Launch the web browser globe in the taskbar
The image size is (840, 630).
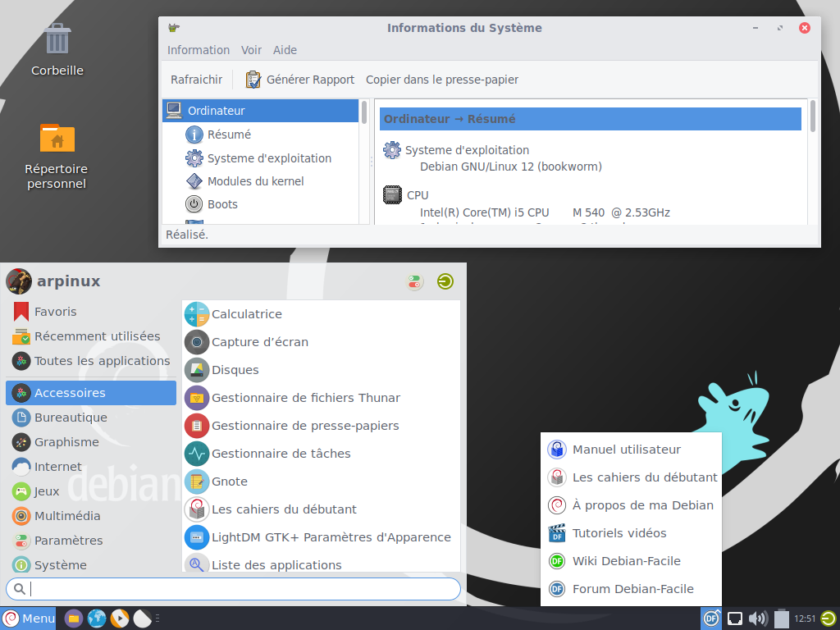(x=97, y=619)
